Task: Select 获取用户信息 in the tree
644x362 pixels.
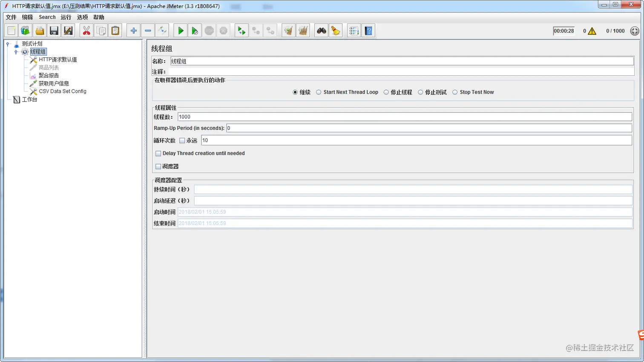Action: point(54,84)
